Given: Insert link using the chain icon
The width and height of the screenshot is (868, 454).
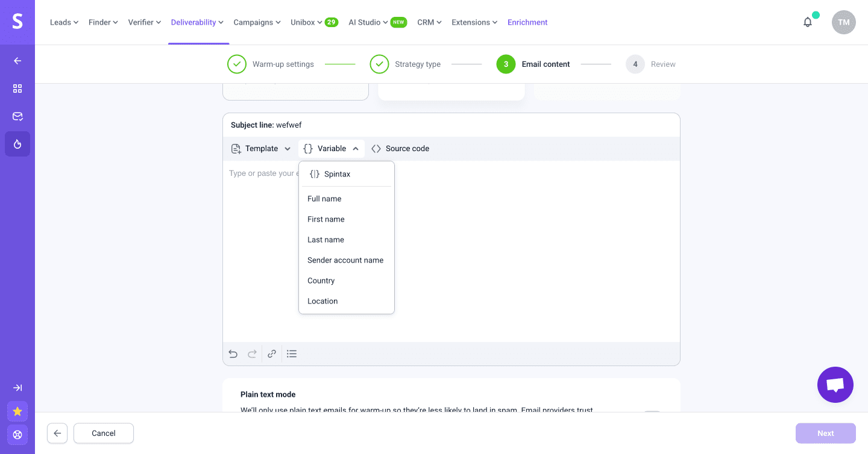Looking at the screenshot, I should (272, 354).
